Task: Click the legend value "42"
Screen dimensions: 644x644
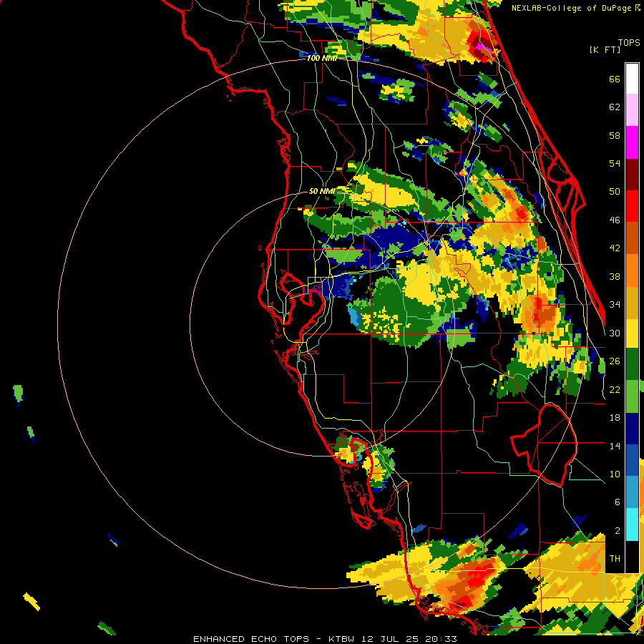Action: [x=615, y=248]
